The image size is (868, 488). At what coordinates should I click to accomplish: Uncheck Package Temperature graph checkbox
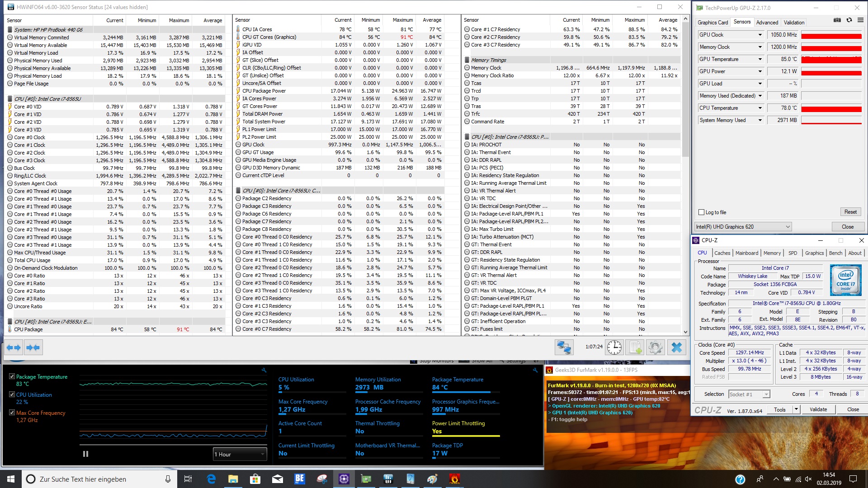point(12,376)
